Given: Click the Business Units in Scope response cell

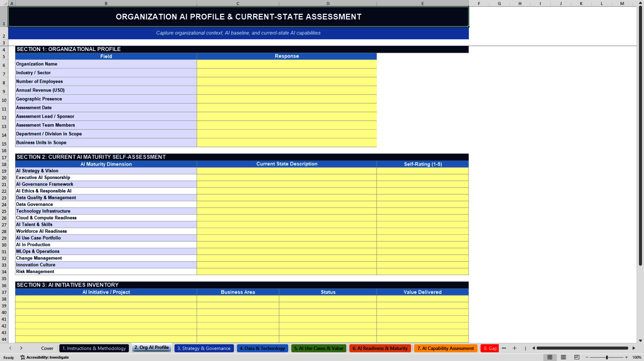Looking at the screenshot, I should tap(287, 143).
